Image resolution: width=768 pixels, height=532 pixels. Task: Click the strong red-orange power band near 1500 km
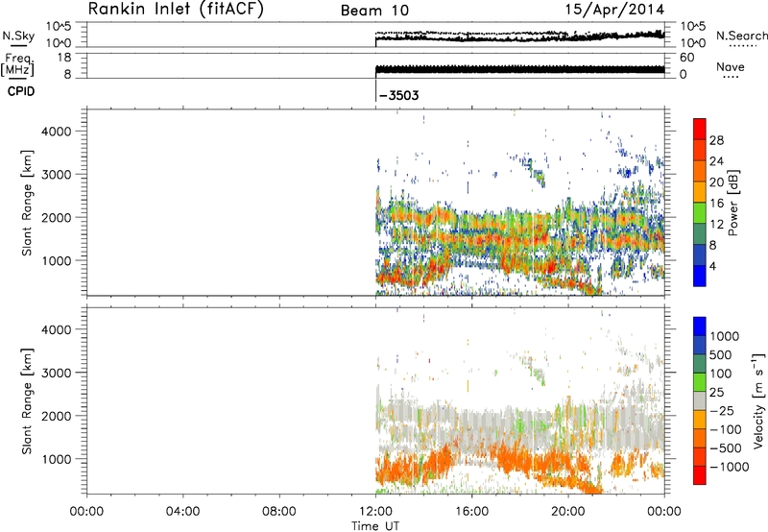pos(519,238)
